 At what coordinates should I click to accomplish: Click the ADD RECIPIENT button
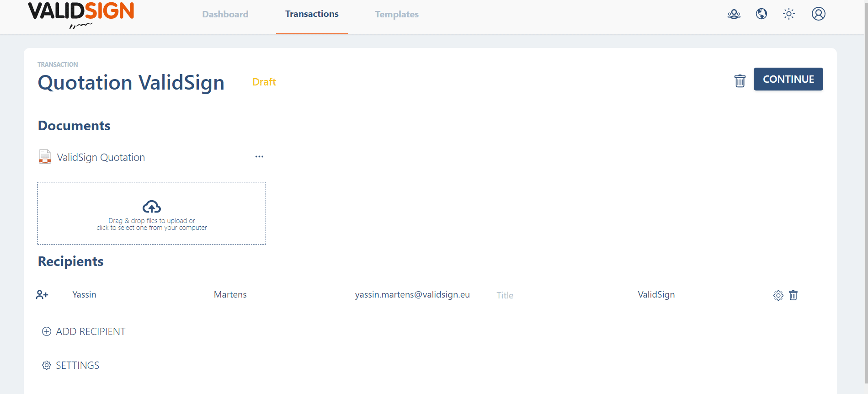click(84, 332)
